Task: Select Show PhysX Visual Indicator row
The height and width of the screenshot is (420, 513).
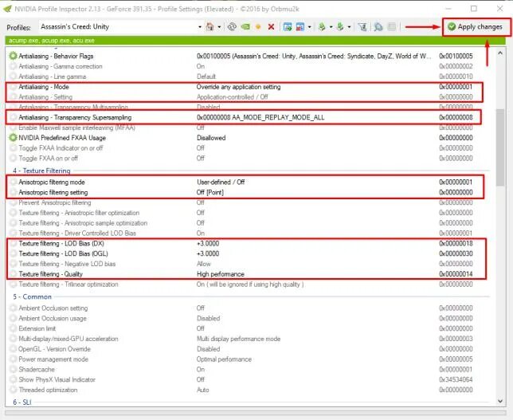Action: point(247,379)
